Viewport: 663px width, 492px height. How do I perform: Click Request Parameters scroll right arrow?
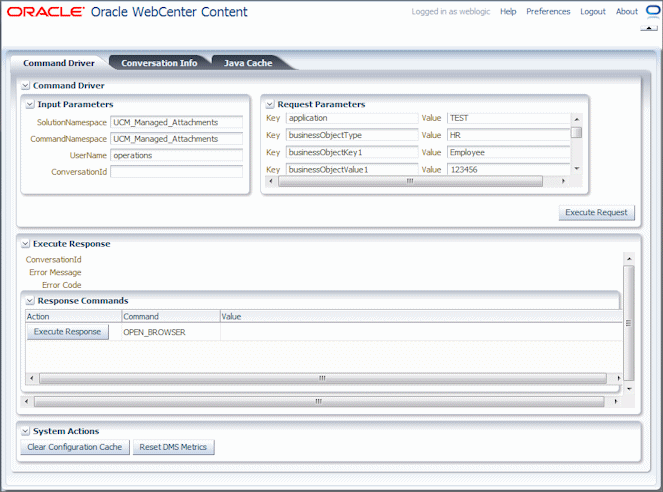pyautogui.click(x=563, y=181)
